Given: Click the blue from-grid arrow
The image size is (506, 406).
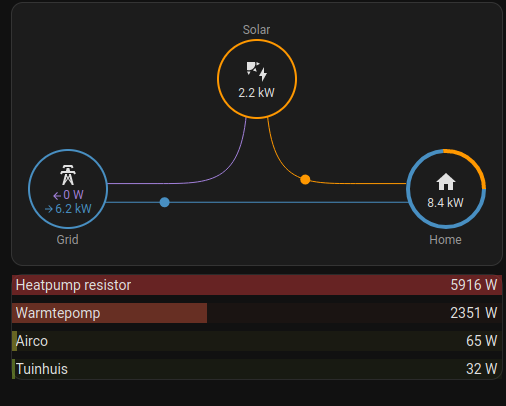Looking at the screenshot, I should pos(49,209).
